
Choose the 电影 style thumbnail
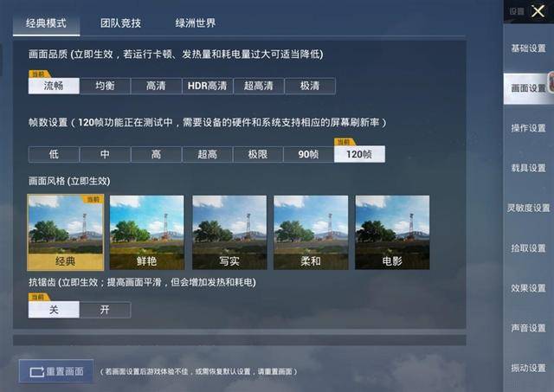[x=392, y=233]
